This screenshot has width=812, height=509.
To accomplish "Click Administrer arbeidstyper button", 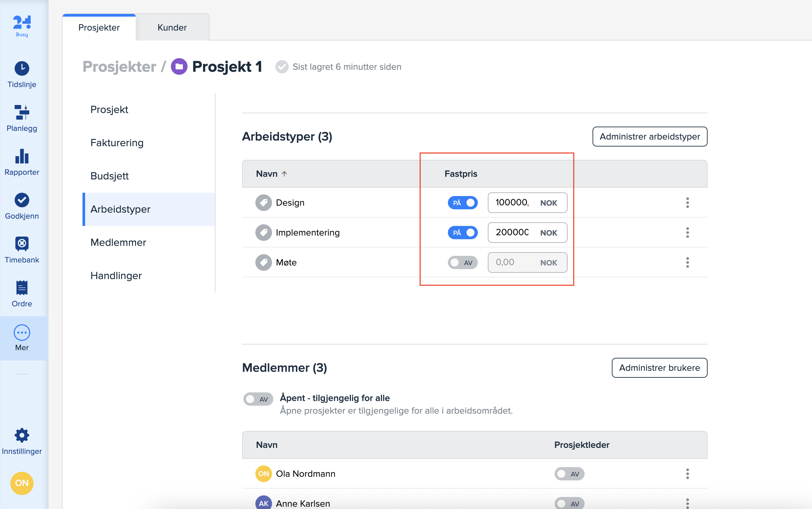I will pyautogui.click(x=649, y=137).
